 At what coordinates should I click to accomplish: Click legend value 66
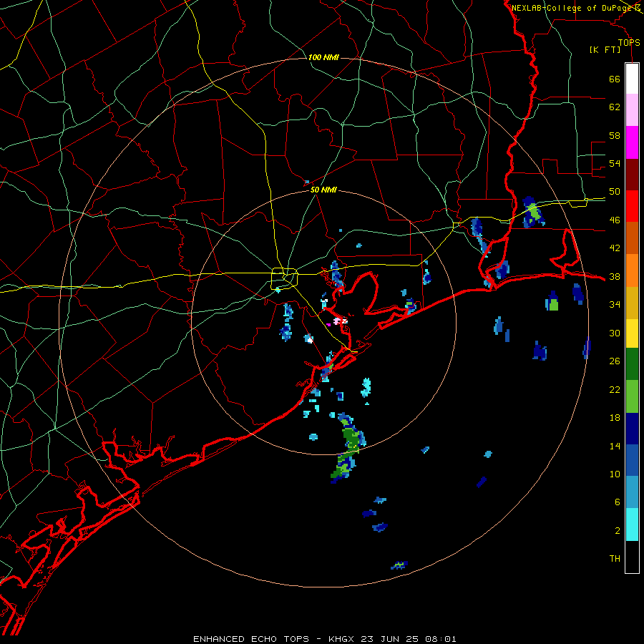615,79
